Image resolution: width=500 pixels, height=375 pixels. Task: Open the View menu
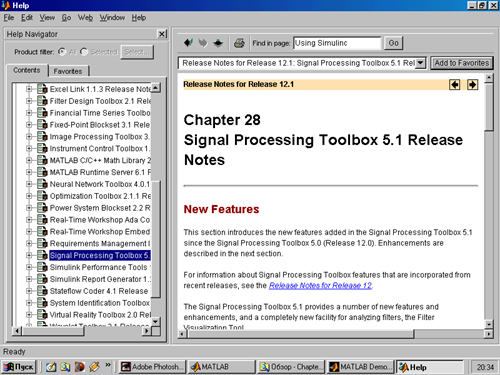click(47, 18)
